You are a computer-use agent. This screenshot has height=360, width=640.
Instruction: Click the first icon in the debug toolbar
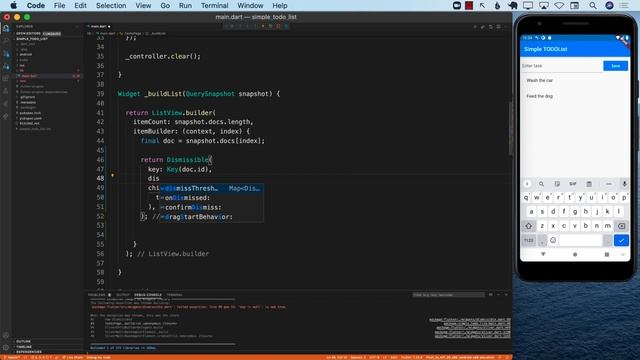click(226, 26)
